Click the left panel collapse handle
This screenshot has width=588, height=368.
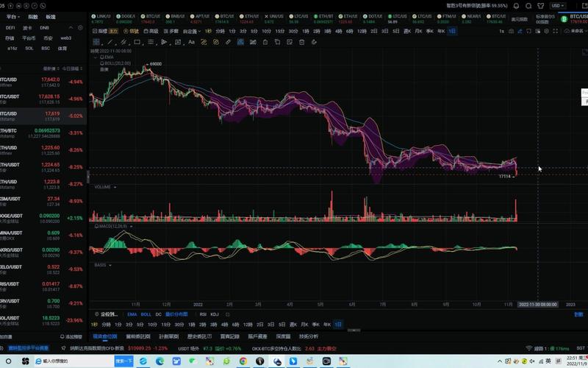[x=88, y=177]
